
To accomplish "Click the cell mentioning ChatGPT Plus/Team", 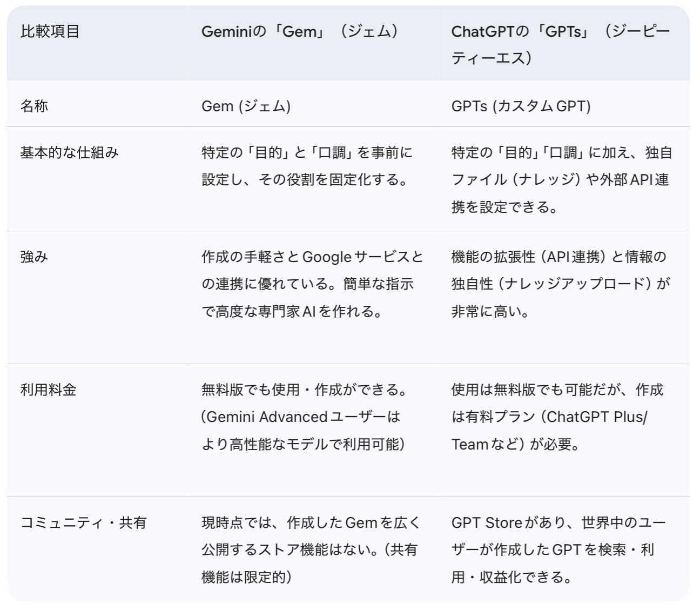I will pyautogui.click(x=557, y=417).
